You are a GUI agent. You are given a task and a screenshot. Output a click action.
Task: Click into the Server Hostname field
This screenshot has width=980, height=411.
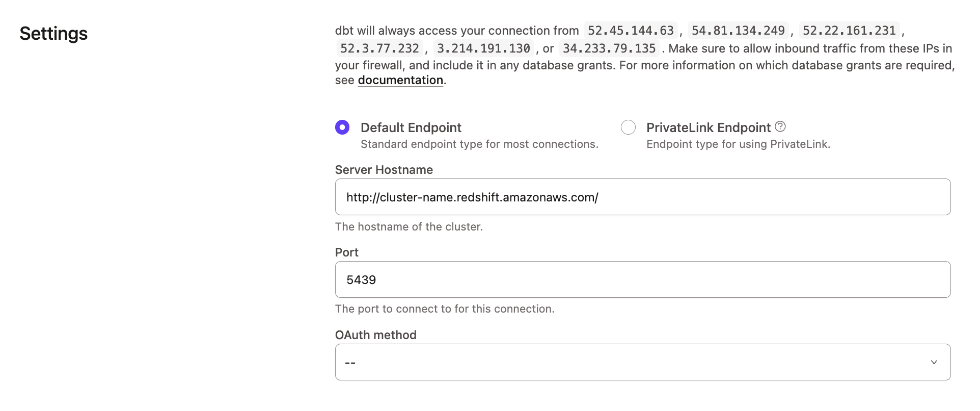click(x=642, y=197)
